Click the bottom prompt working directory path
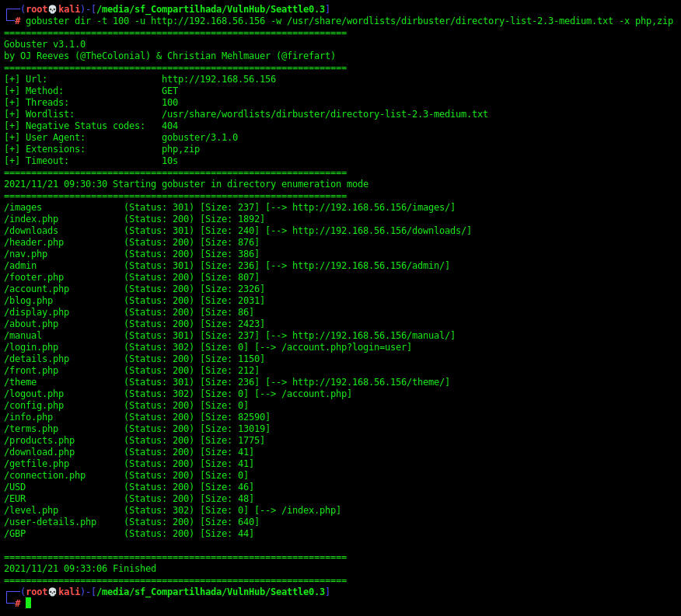The height and width of the screenshot is (616, 681). tap(211, 592)
